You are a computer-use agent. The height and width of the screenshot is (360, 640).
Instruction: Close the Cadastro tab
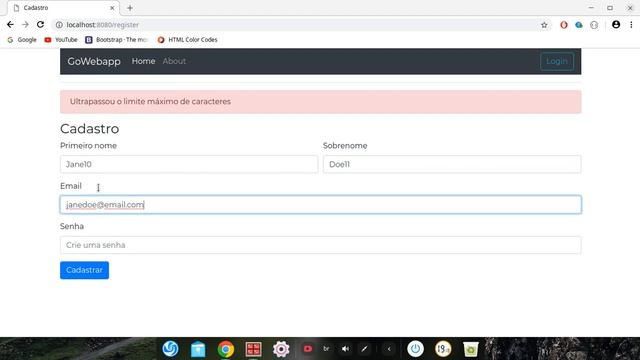click(112, 8)
